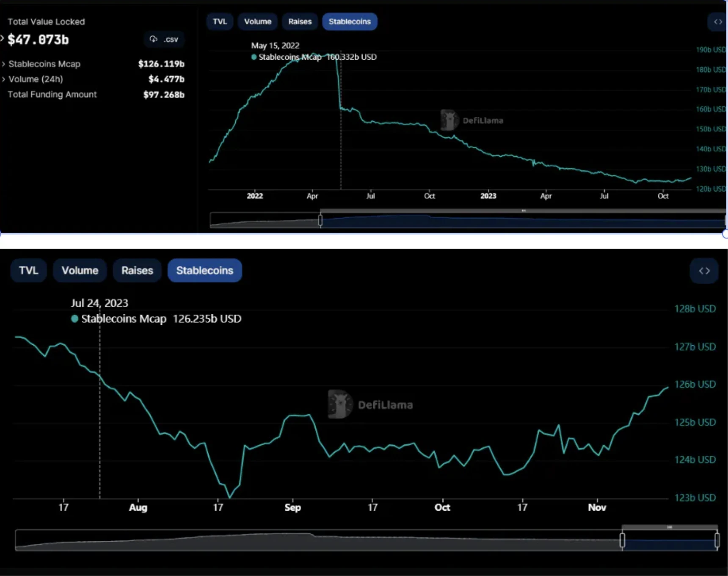Expand the Total Value Locked breakdown arrow
This screenshot has height=576, width=728.
(x=2, y=39)
